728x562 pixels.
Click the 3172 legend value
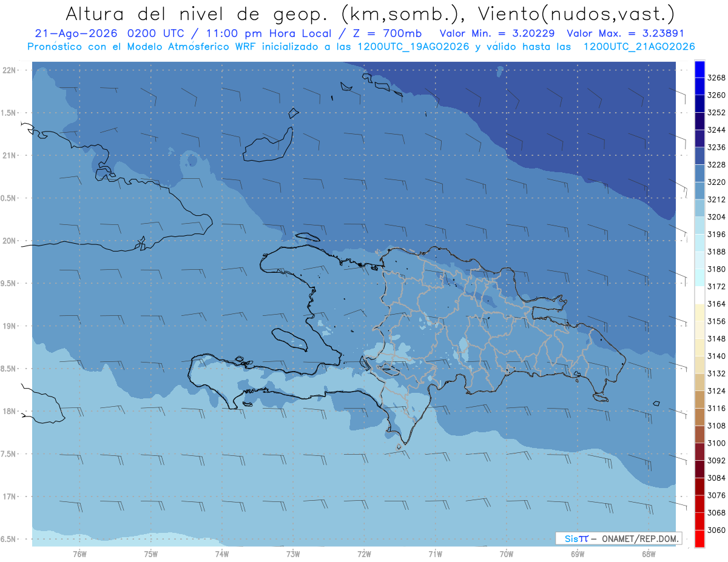(x=716, y=286)
